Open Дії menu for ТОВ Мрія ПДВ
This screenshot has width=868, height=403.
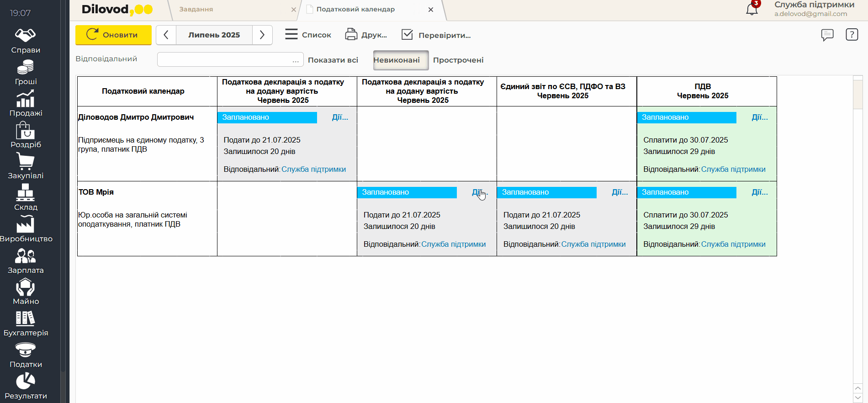pyautogui.click(x=759, y=192)
